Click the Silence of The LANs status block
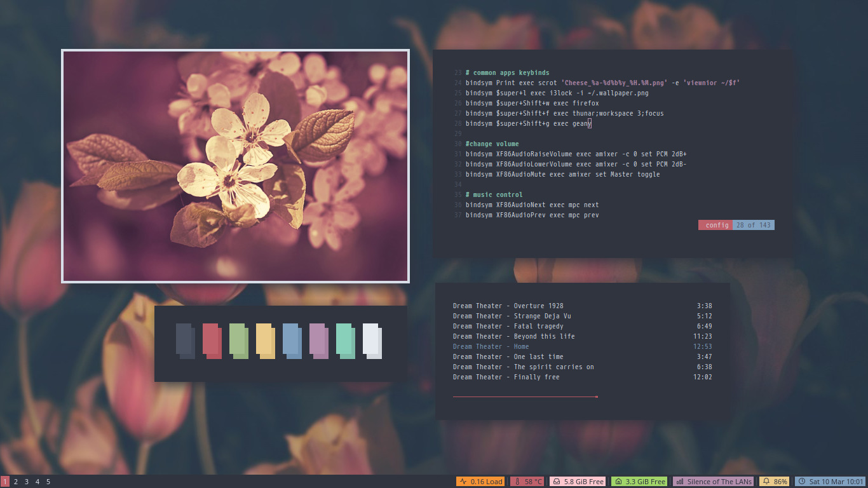The image size is (868, 488). click(713, 481)
